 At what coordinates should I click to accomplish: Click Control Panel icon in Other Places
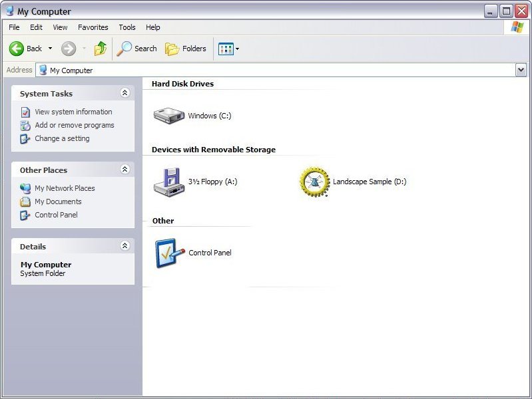pos(25,215)
